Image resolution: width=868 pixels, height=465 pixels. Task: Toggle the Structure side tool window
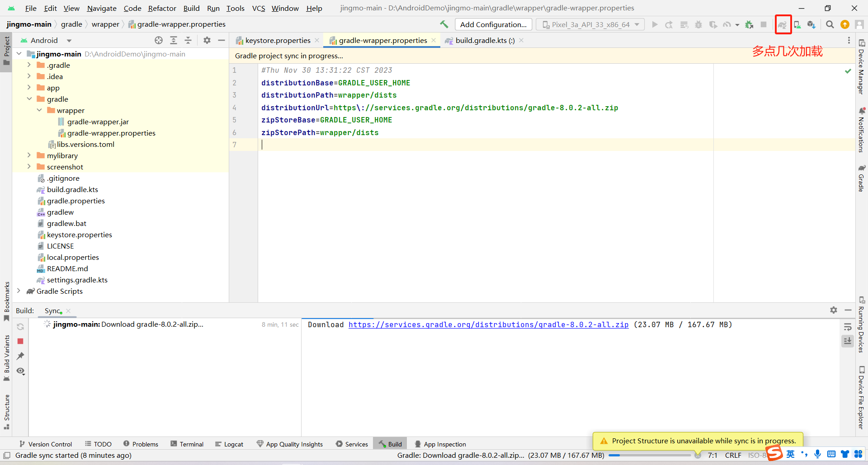tap(6, 412)
